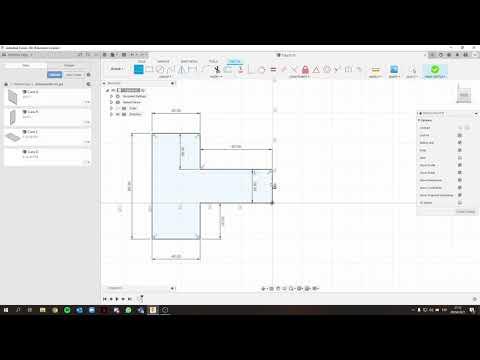Expand the Comments panel
Viewport: 480px width, 360px height.
click(x=172, y=288)
